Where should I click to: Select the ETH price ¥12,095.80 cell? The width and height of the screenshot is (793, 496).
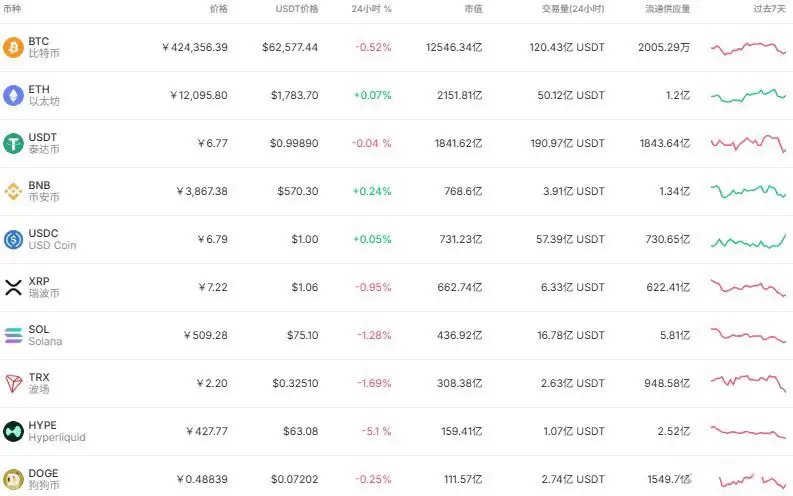coord(198,95)
